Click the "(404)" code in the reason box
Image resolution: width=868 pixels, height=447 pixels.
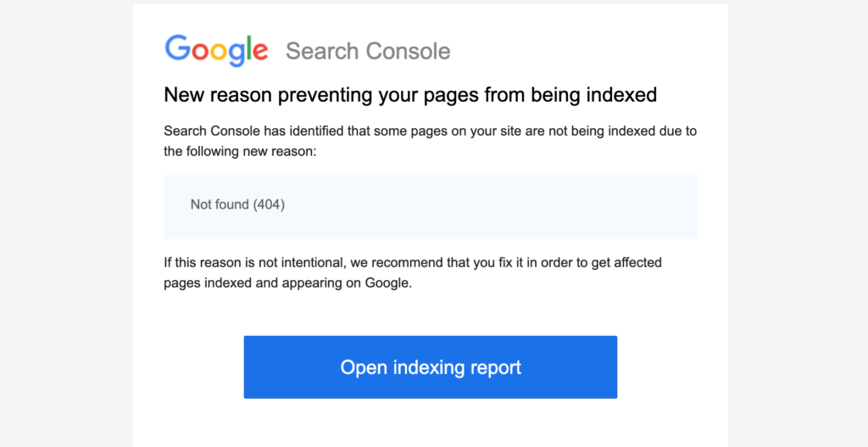tap(269, 204)
